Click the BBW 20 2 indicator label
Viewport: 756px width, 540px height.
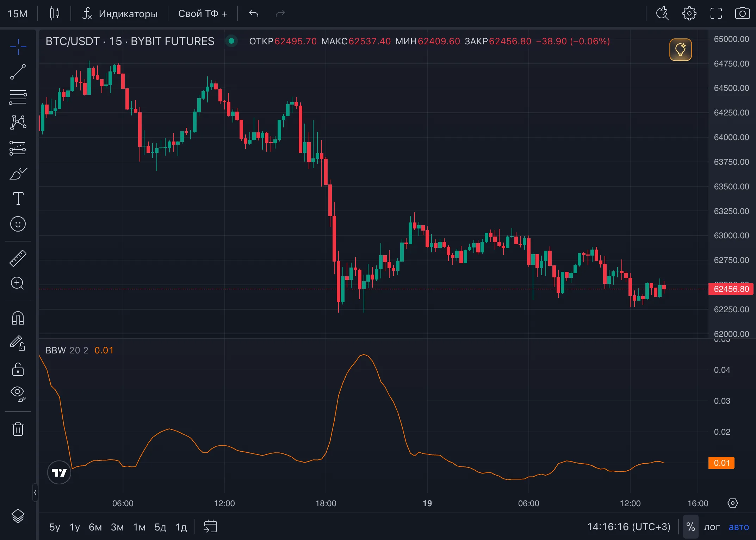[67, 350]
